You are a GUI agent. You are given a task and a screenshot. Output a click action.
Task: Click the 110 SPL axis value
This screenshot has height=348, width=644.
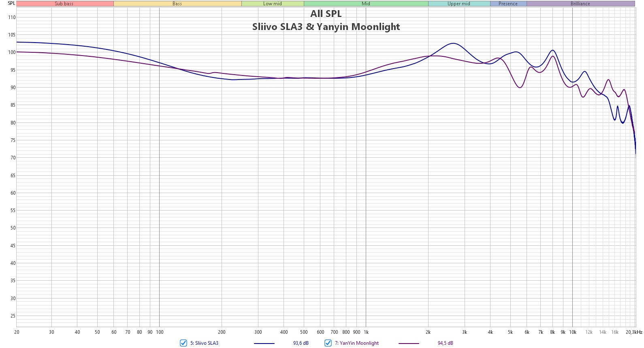(12, 17)
